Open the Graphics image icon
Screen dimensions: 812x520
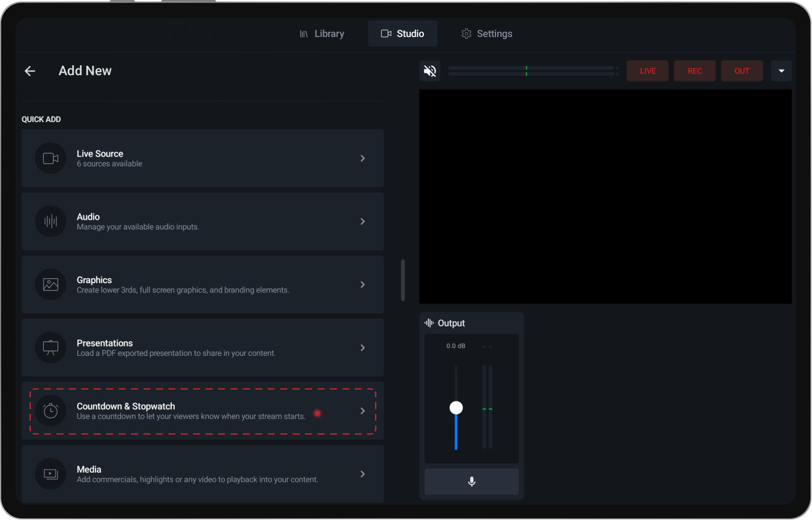coord(50,284)
